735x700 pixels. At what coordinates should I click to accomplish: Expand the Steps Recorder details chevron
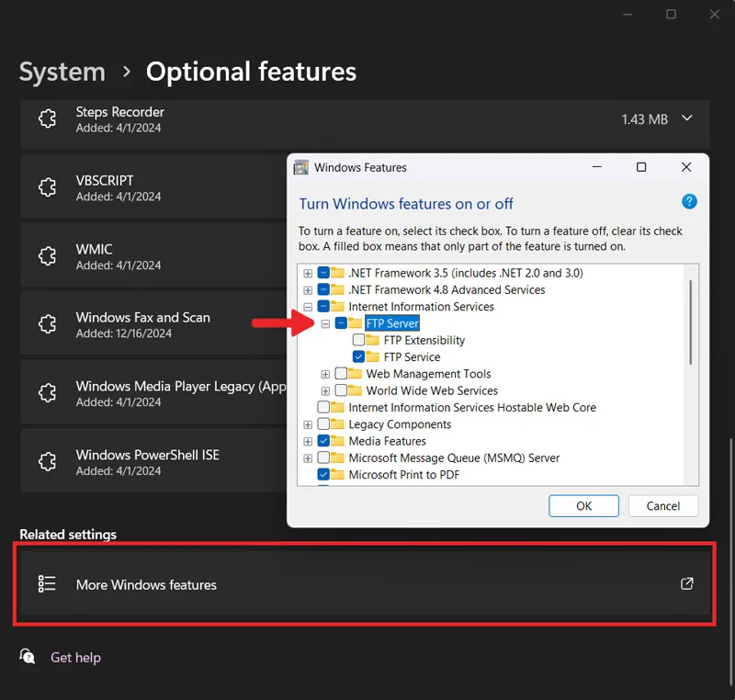pos(686,119)
